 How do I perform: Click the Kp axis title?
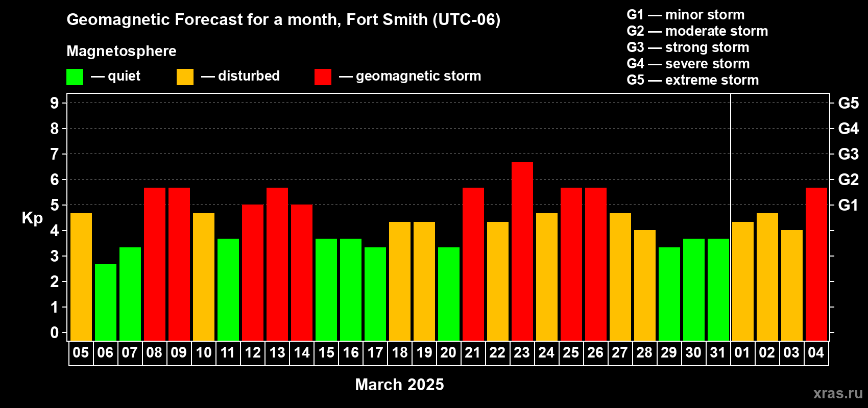[x=32, y=218]
